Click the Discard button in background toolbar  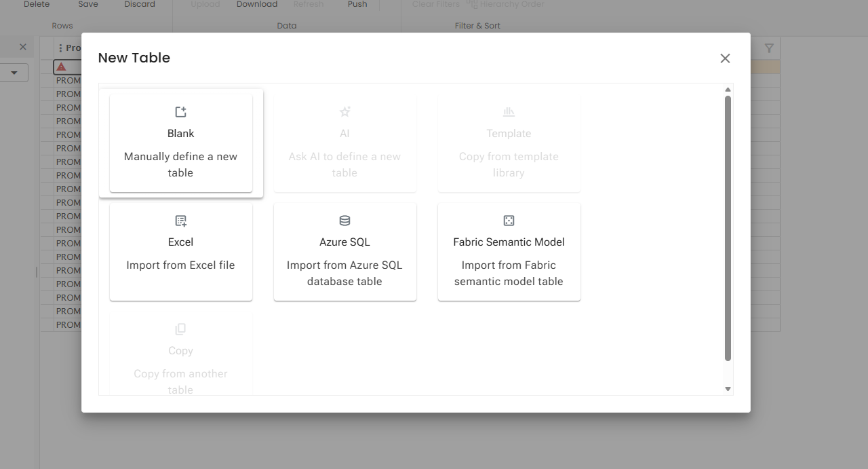tap(140, 4)
